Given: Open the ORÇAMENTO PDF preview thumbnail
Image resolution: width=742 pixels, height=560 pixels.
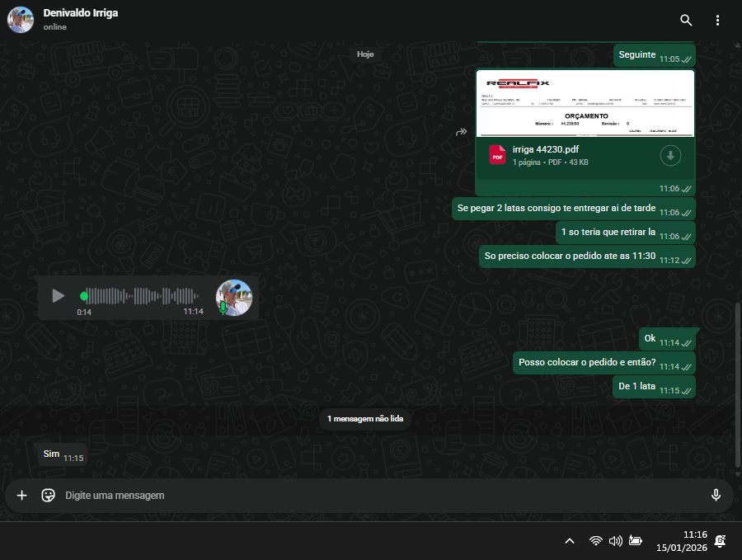Looking at the screenshot, I should click(585, 103).
